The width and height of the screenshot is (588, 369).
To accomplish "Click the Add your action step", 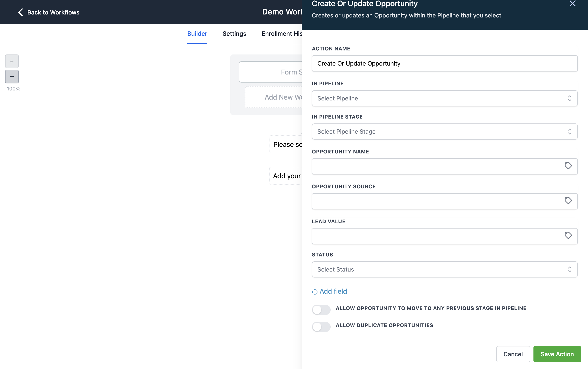I will tap(285, 176).
